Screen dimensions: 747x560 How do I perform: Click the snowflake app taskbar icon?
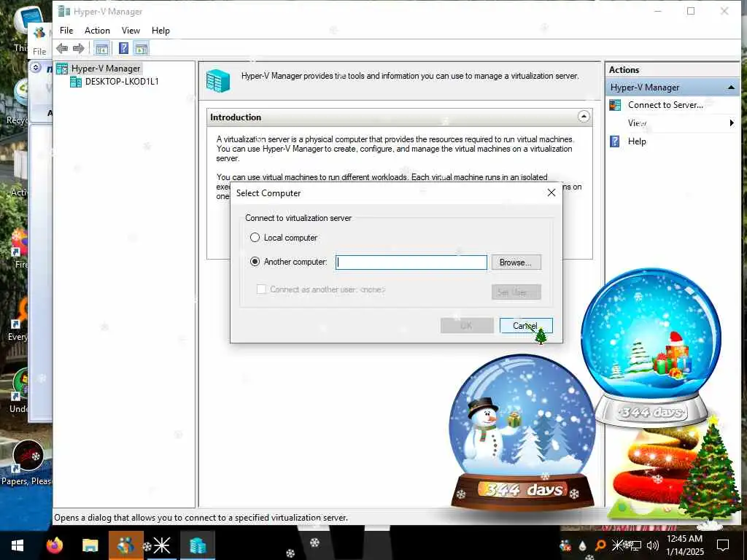tap(161, 545)
